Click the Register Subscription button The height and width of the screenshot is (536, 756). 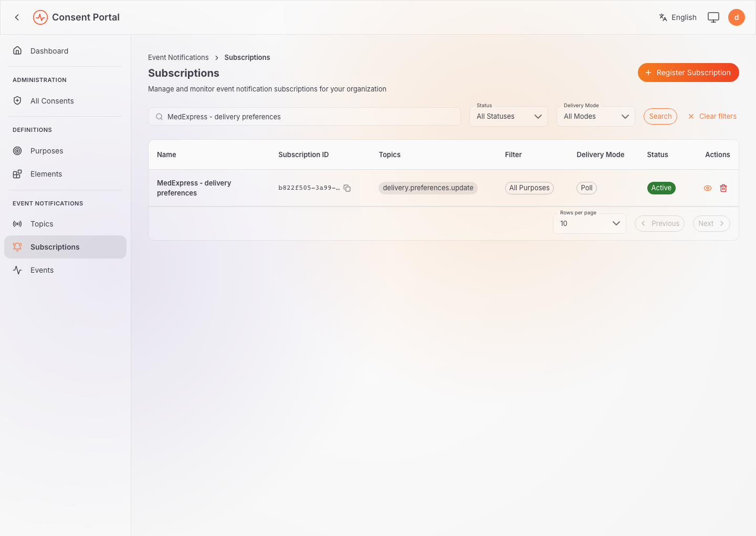pyautogui.click(x=688, y=73)
